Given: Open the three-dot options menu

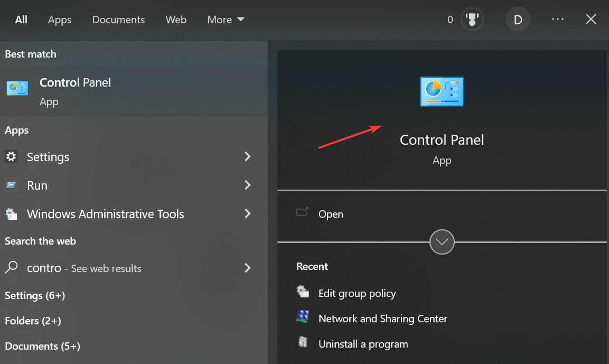Looking at the screenshot, I should pos(558,19).
